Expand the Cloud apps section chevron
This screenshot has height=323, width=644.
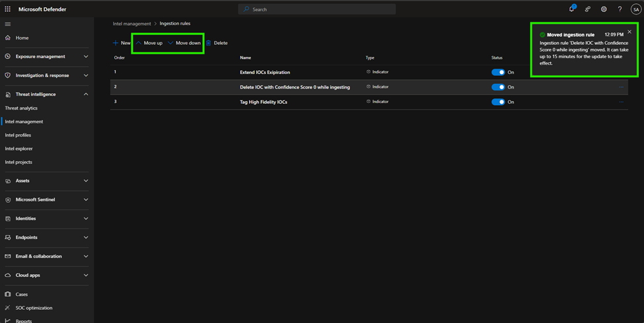click(x=86, y=275)
